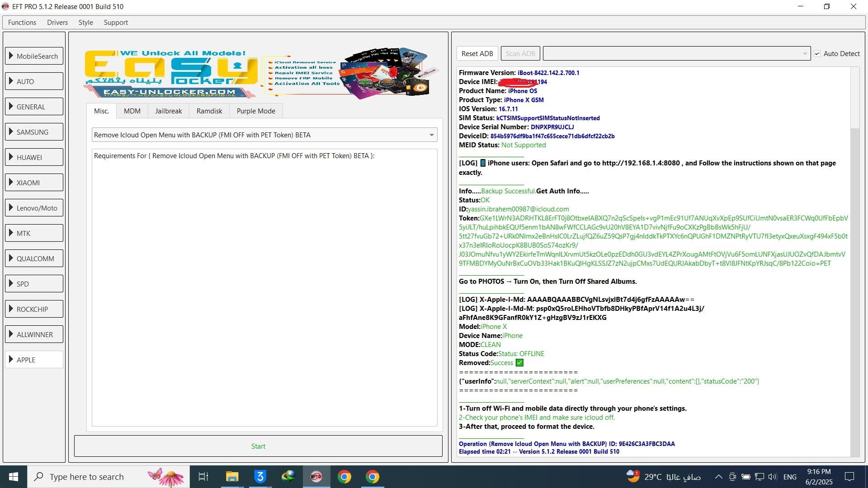Image resolution: width=868 pixels, height=488 pixels.
Task: Switch to the Purple Mode tab
Action: pyautogui.click(x=256, y=111)
